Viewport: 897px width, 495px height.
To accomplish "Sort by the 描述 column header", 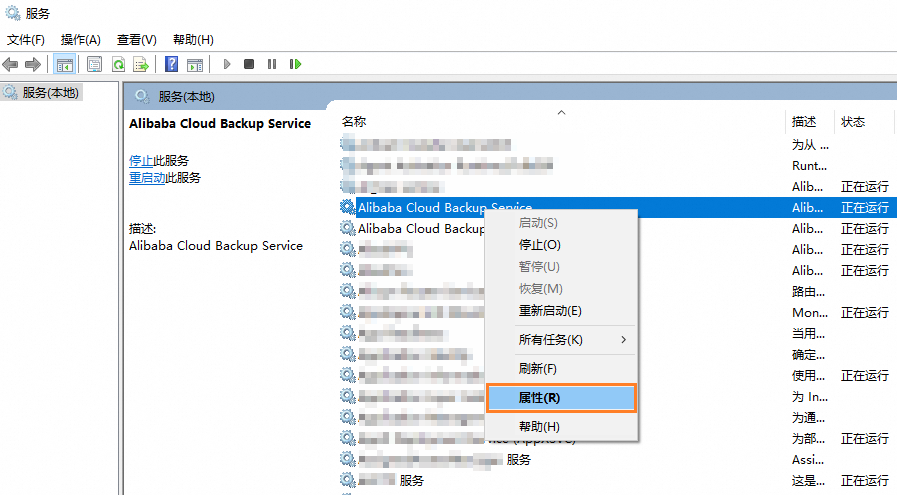I will tap(804, 121).
